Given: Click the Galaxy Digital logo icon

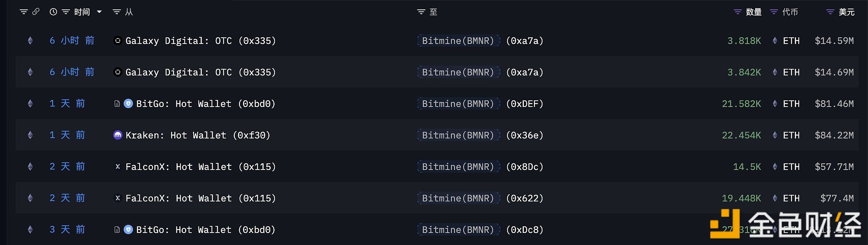Looking at the screenshot, I should [117, 40].
